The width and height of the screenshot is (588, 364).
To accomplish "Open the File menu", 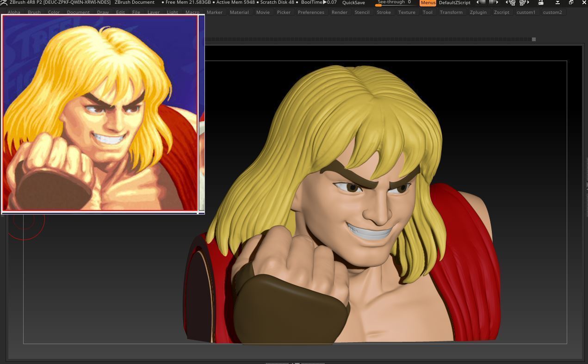I will coord(136,12).
